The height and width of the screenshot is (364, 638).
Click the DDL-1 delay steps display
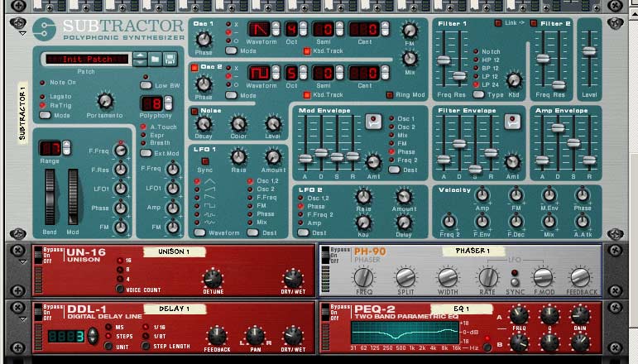(x=66, y=337)
